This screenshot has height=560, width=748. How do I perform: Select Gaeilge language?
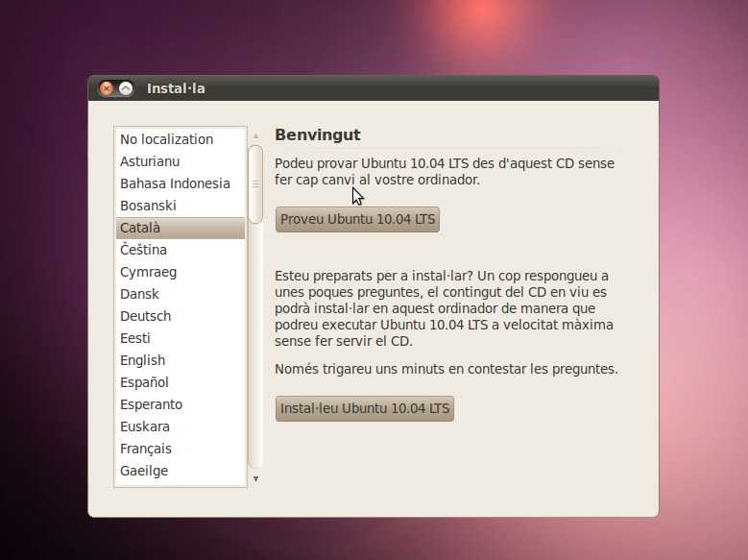point(181,471)
